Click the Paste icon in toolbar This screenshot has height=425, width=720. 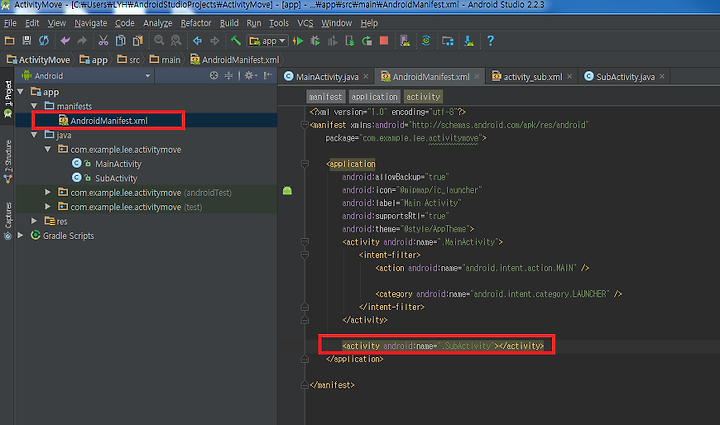[x=137, y=41]
